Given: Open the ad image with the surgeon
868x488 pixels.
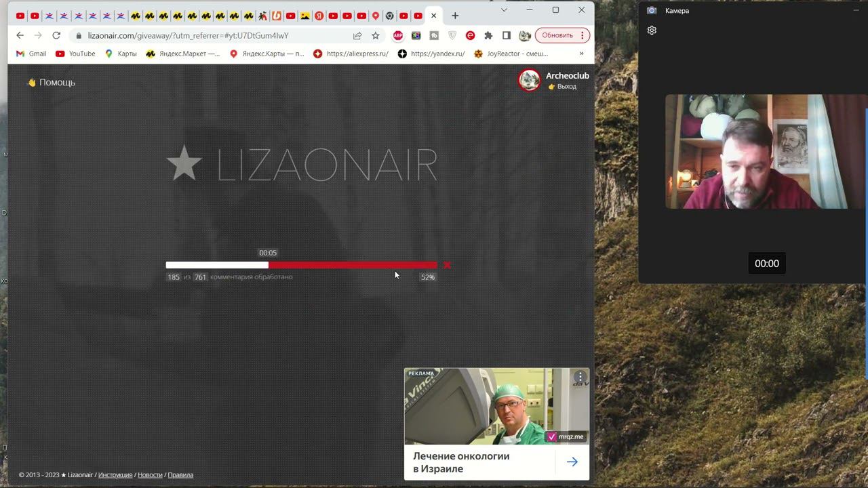Looking at the screenshot, I should pyautogui.click(x=496, y=407).
